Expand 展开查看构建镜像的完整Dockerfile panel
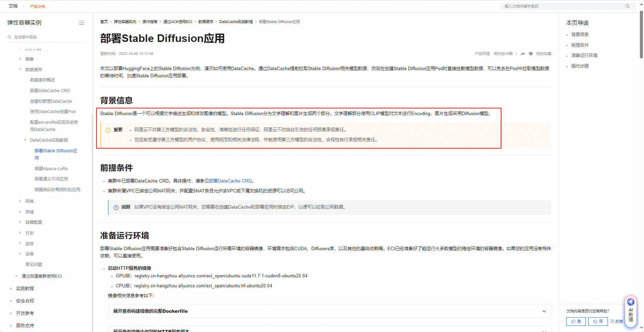This screenshot has width=644, height=332. 329,311
